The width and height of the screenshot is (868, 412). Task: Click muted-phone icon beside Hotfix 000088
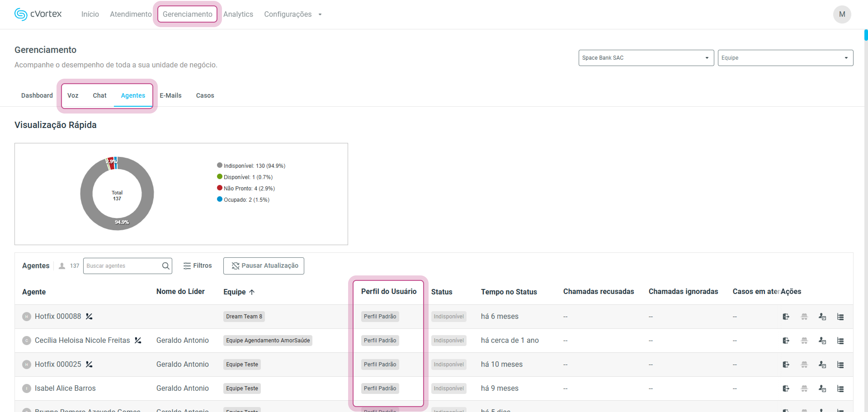(x=89, y=316)
